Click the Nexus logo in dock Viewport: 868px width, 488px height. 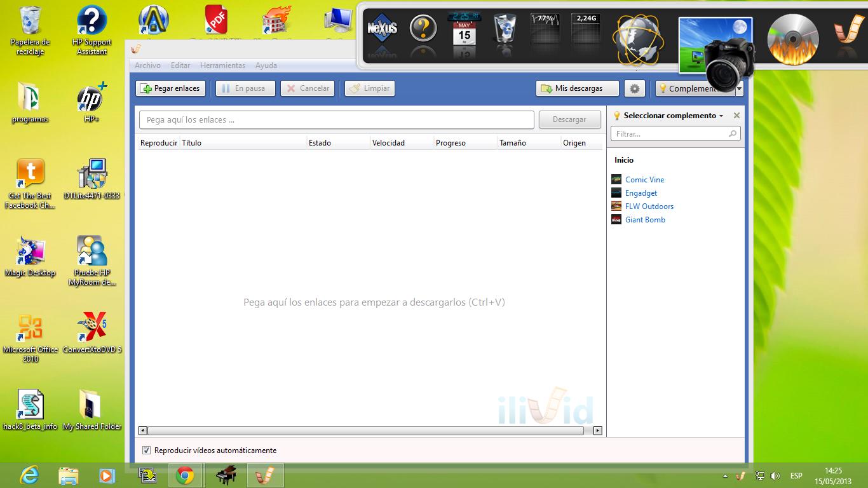[x=383, y=28]
